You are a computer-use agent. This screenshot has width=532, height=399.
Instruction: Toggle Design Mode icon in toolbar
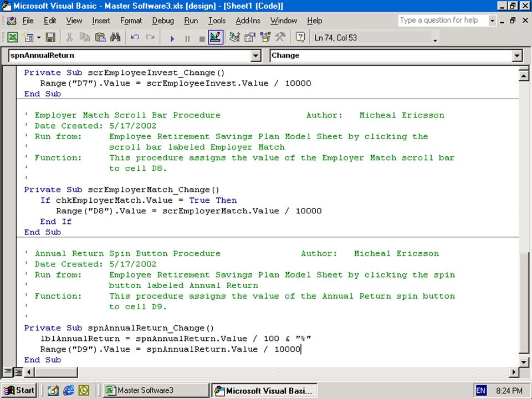coord(216,37)
